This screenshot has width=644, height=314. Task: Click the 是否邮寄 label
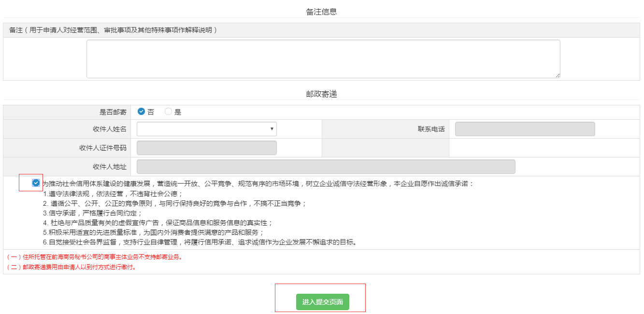113,112
